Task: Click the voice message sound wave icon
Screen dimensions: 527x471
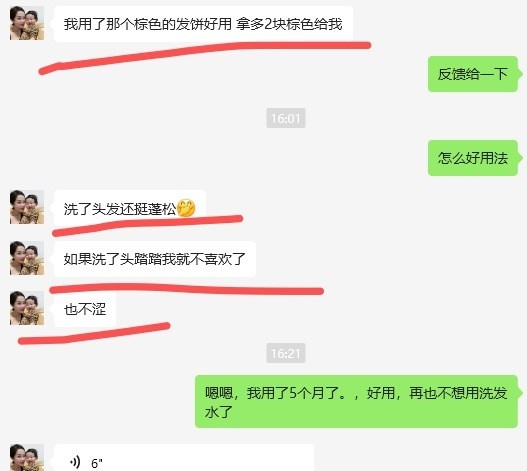Action: tap(75, 462)
